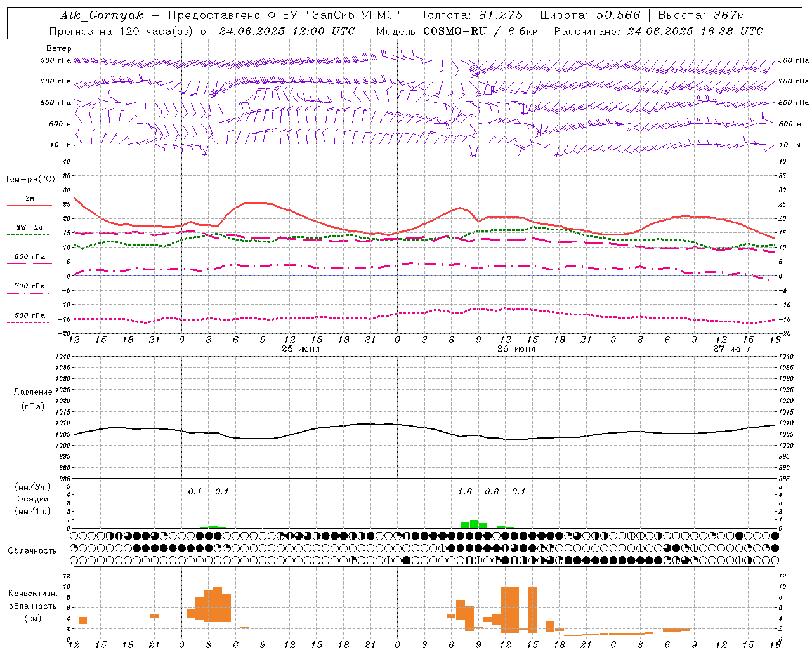Click the 1.6 precipitation amount value
The height and width of the screenshot is (650, 812).
point(465,491)
